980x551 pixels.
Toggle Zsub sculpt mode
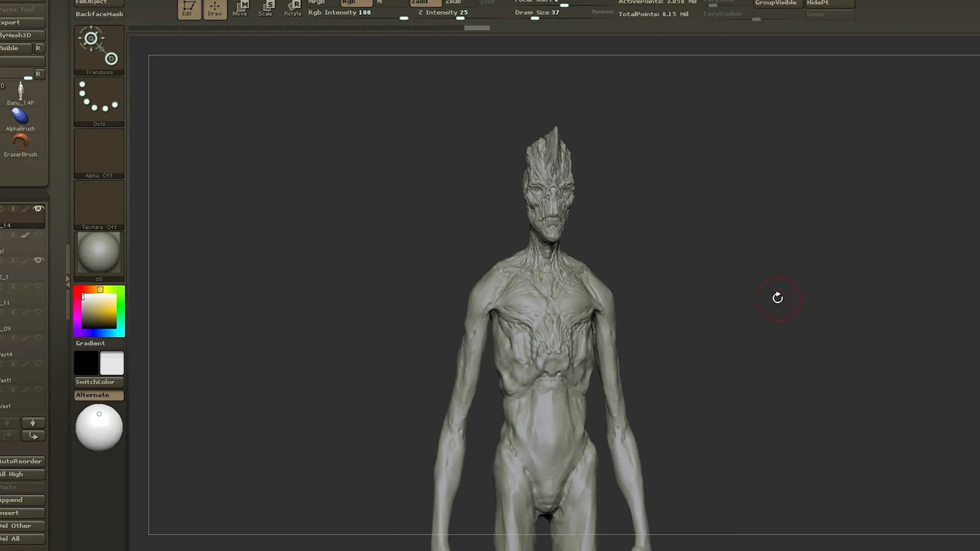pyautogui.click(x=460, y=3)
